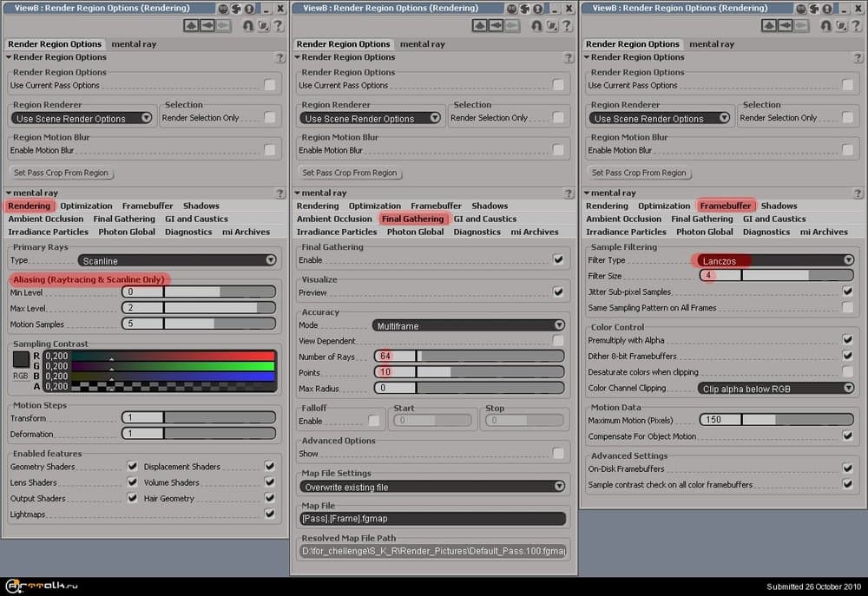Screen dimensions: 868x596
Task: Click the up-arrow navigation icon in left panel
Action: point(192,26)
